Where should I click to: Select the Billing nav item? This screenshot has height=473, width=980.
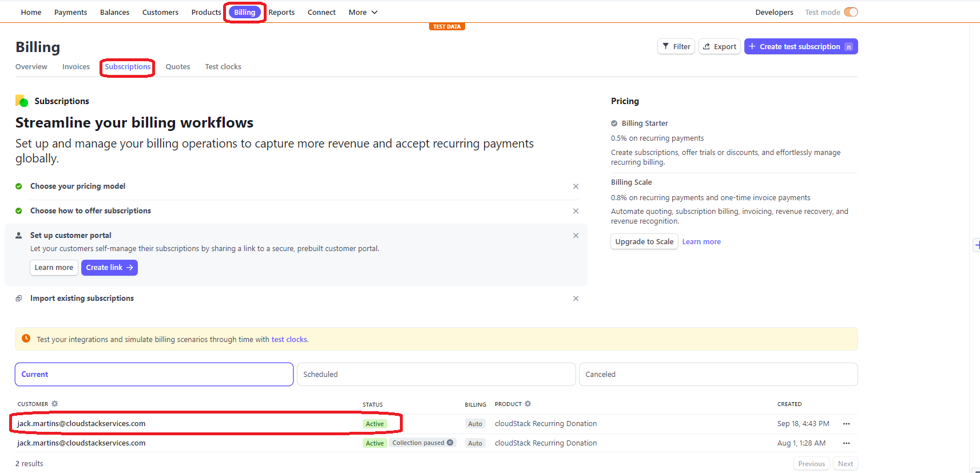click(245, 12)
